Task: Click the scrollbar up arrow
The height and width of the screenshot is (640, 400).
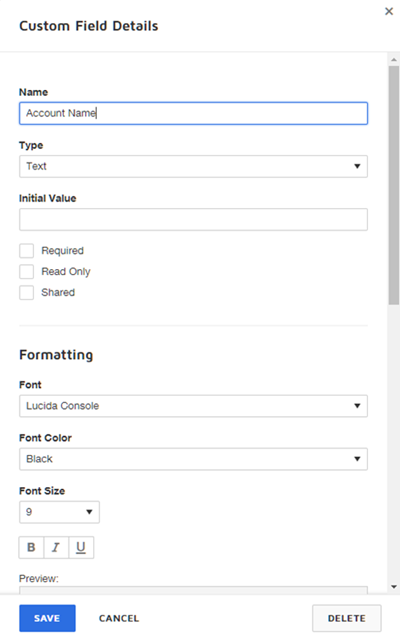Action: (x=393, y=60)
